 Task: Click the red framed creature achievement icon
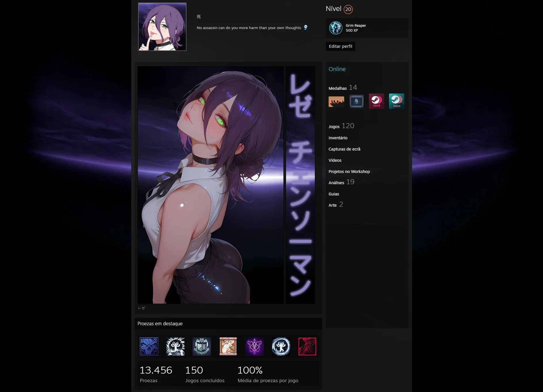307,347
